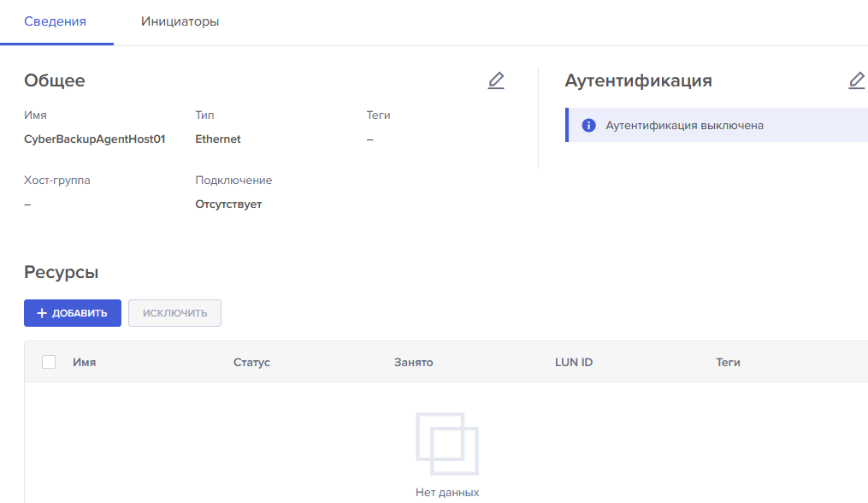868x503 pixels.
Task: Click the Нет данных placeholder text
Action: click(x=446, y=493)
